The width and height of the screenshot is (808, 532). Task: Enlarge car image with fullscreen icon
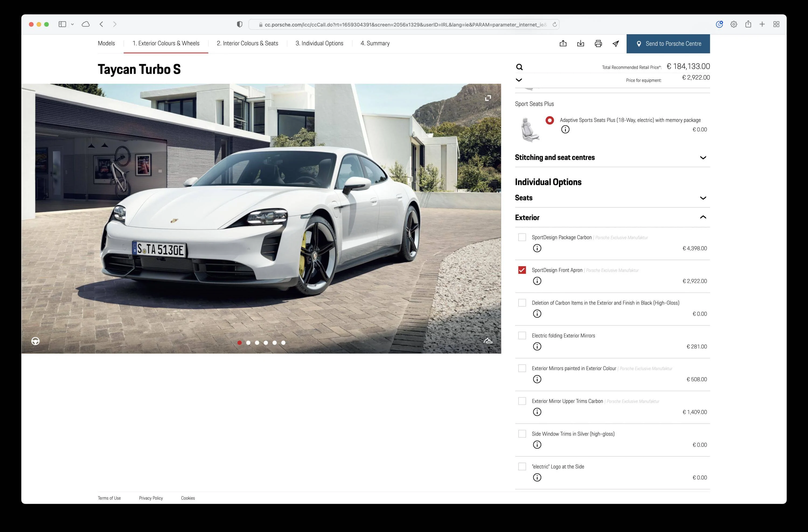488,98
